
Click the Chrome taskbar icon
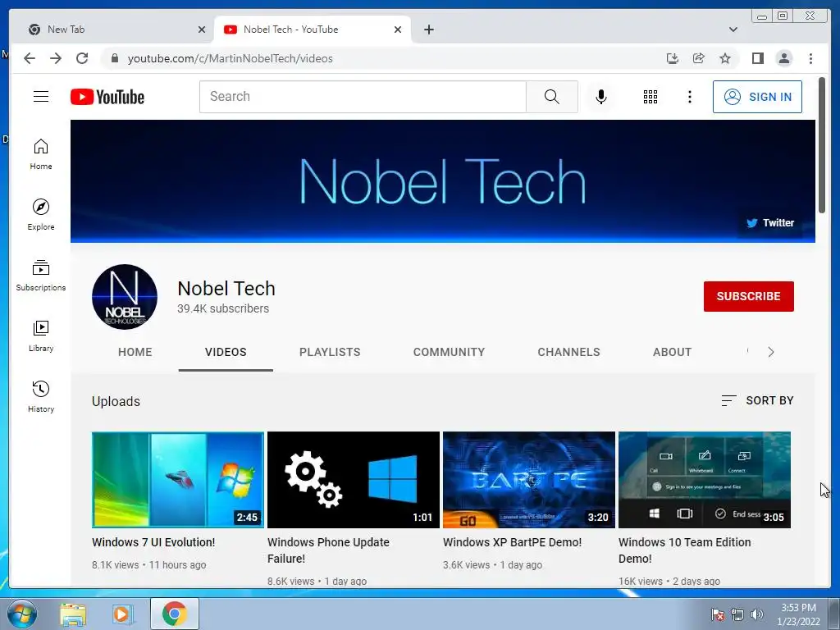pos(174,614)
